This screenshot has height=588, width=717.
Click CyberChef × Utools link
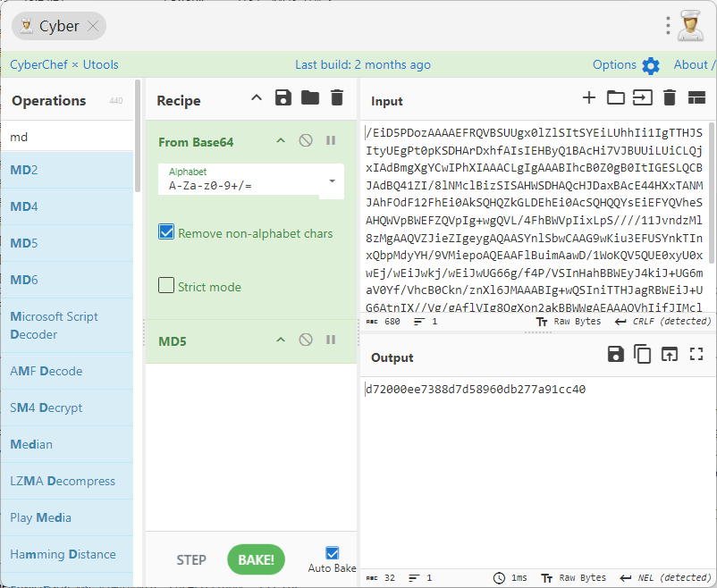click(64, 65)
